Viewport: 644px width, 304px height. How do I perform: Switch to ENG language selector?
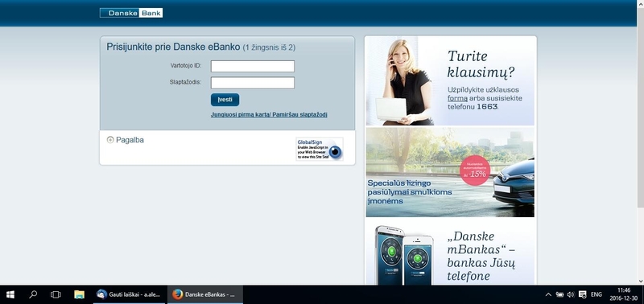(597, 294)
